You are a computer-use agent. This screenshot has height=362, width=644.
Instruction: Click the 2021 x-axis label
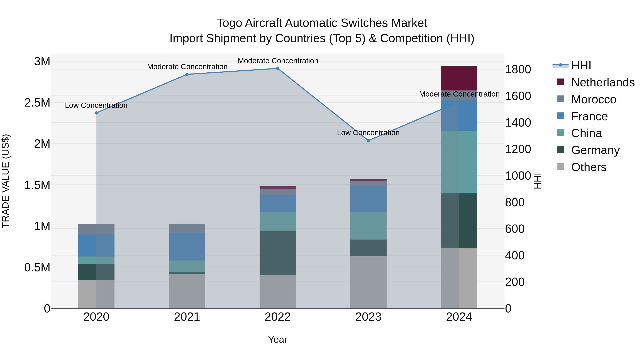(187, 317)
